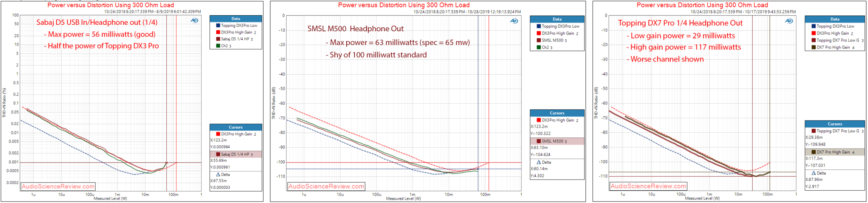Click red DX3Pro High Gain swatch in SMSL Data legend

539,33
